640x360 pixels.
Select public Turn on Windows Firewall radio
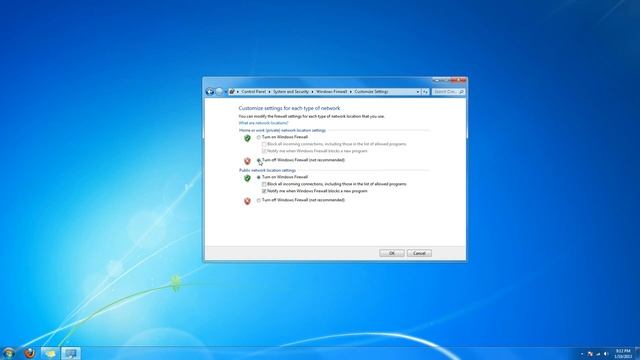tap(259, 178)
